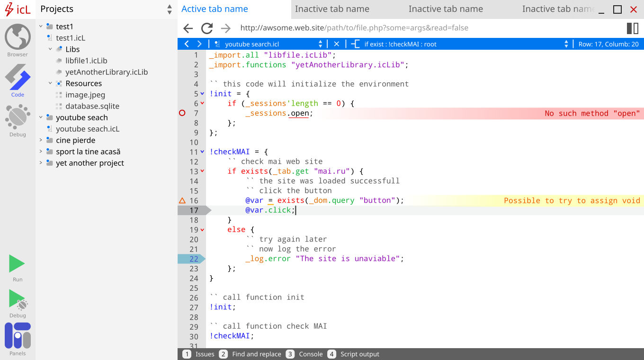Reload the page with refresh icon
The width and height of the screenshot is (644, 360).
[x=207, y=28]
